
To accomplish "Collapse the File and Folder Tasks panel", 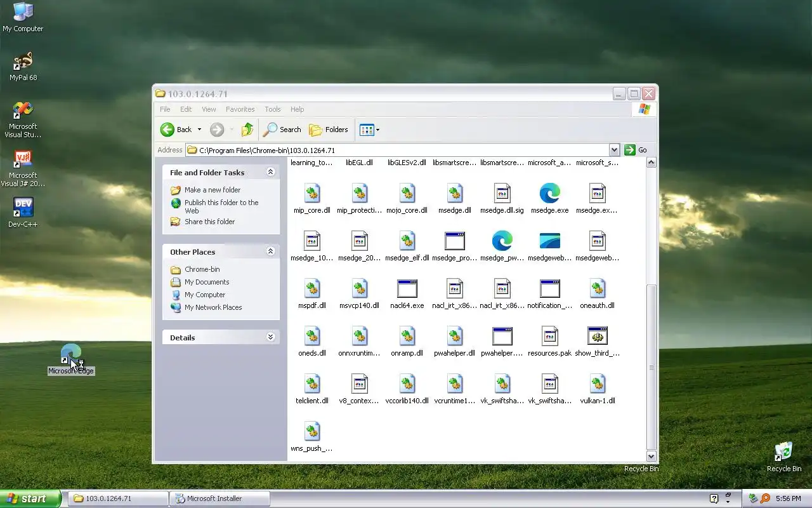I will [270, 172].
